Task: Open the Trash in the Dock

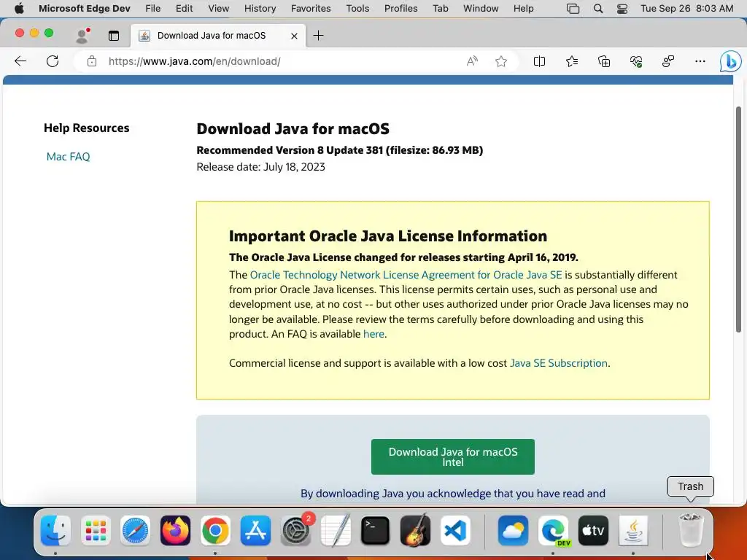Action: point(690,530)
